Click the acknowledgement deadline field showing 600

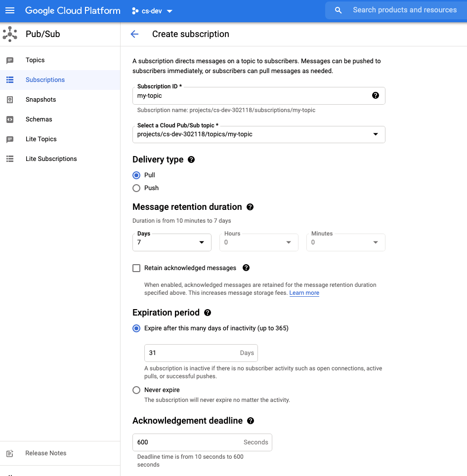click(202, 442)
